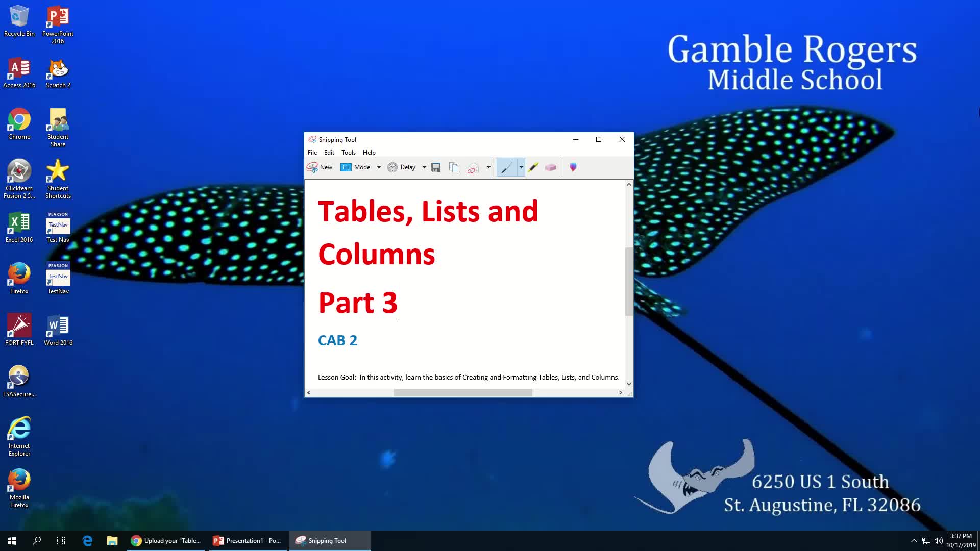Select the Internet Explorer desktop icon
Screen dimensions: 980x551
(x=19, y=437)
